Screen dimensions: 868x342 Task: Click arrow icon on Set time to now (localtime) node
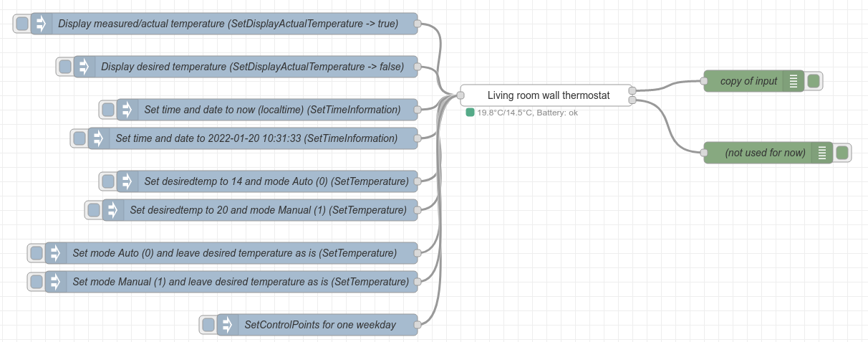127,110
